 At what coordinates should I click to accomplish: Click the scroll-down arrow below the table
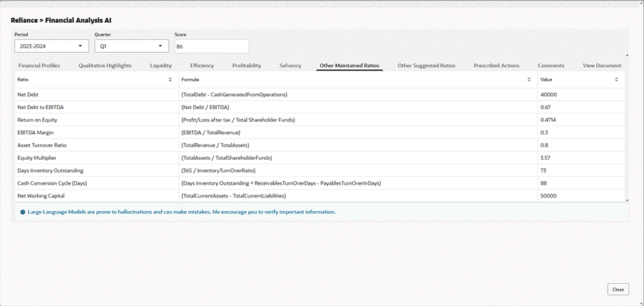pos(627,200)
